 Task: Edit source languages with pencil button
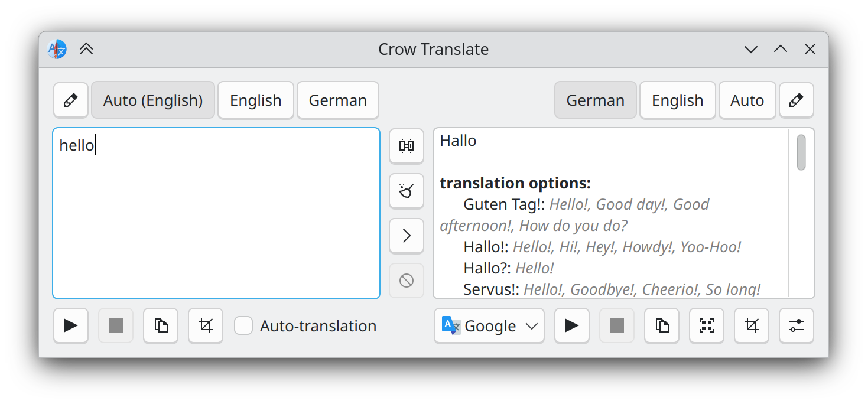coord(71,100)
